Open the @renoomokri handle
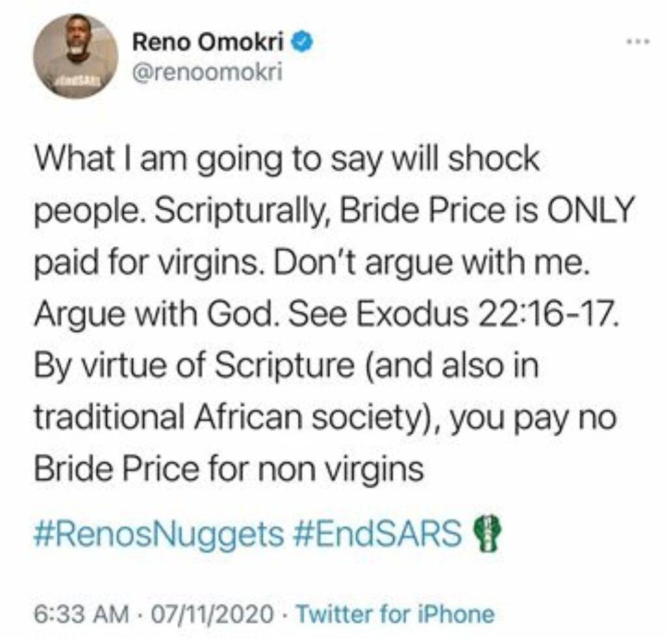 (207, 73)
